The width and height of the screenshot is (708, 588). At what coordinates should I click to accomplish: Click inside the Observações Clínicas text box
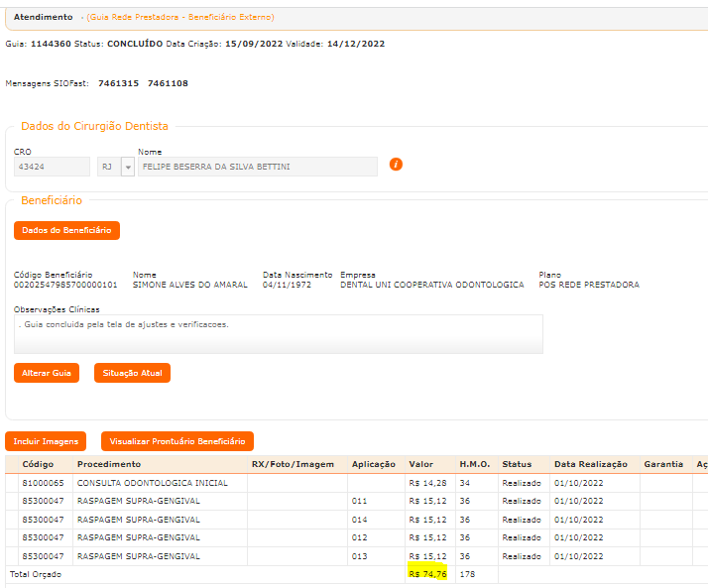point(278,334)
